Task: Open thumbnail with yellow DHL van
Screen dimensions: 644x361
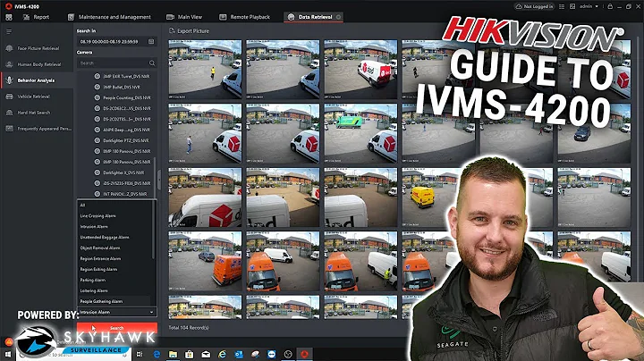Action: 438,197
